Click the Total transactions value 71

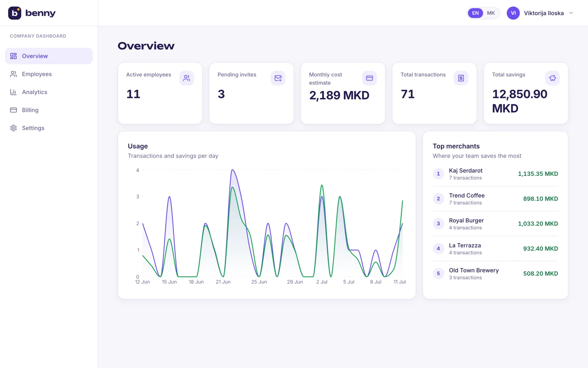pos(408,94)
